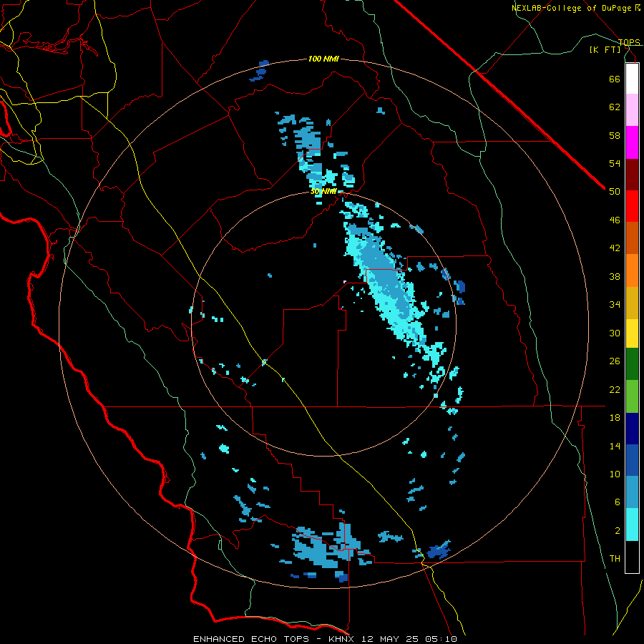Click the 62 value on legend
Screen dimensions: 644x644
point(615,107)
